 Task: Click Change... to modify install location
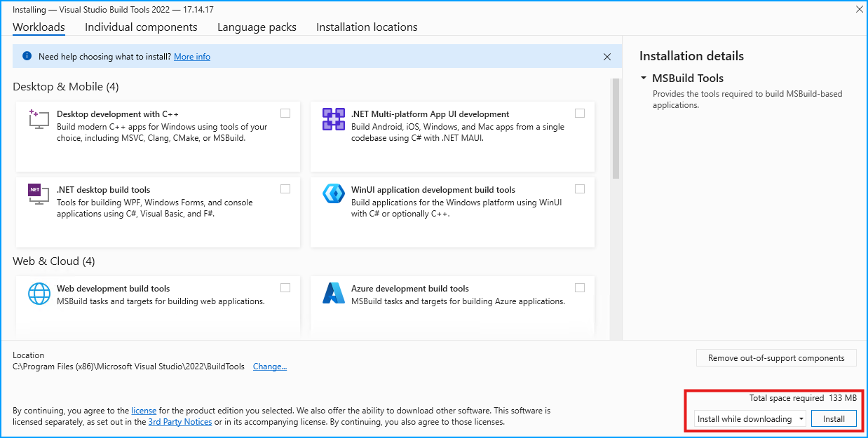click(x=269, y=366)
